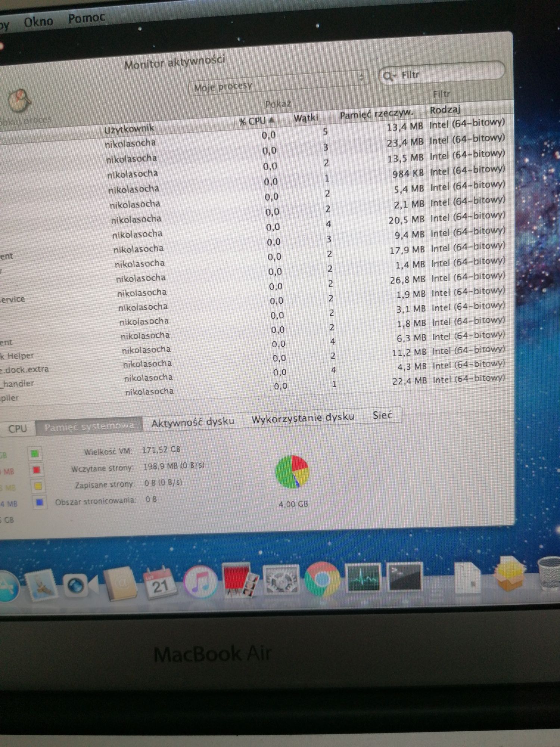The width and height of the screenshot is (560, 747).
Task: Click the 26,8 MB memory cell
Action: (x=408, y=279)
